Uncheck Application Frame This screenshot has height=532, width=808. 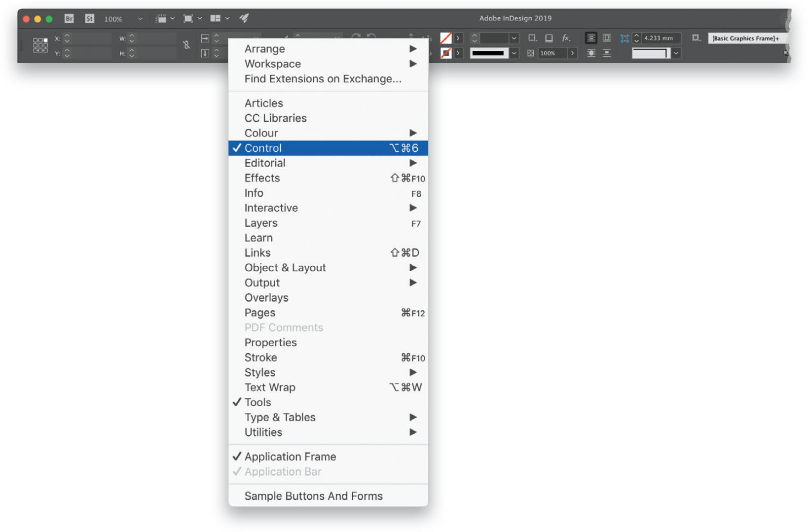coord(290,457)
